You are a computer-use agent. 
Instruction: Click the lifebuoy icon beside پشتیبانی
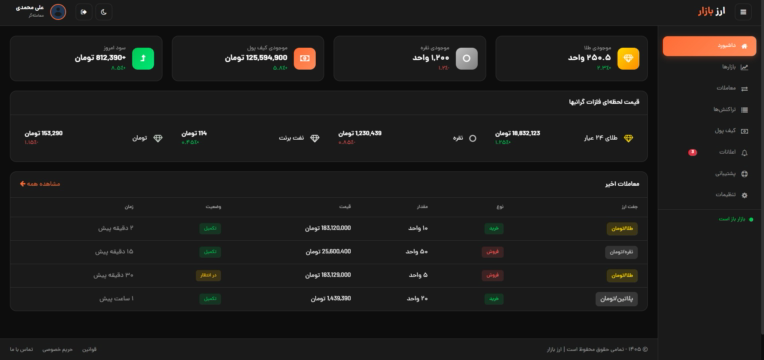(x=744, y=174)
